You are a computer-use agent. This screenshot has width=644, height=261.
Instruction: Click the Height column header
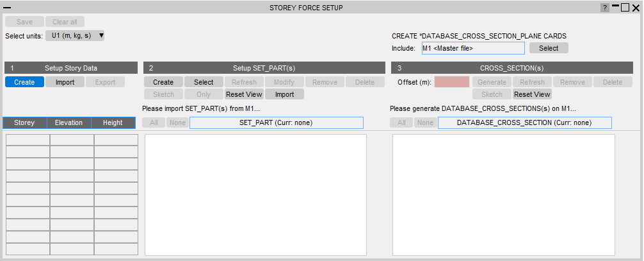pyautogui.click(x=113, y=122)
